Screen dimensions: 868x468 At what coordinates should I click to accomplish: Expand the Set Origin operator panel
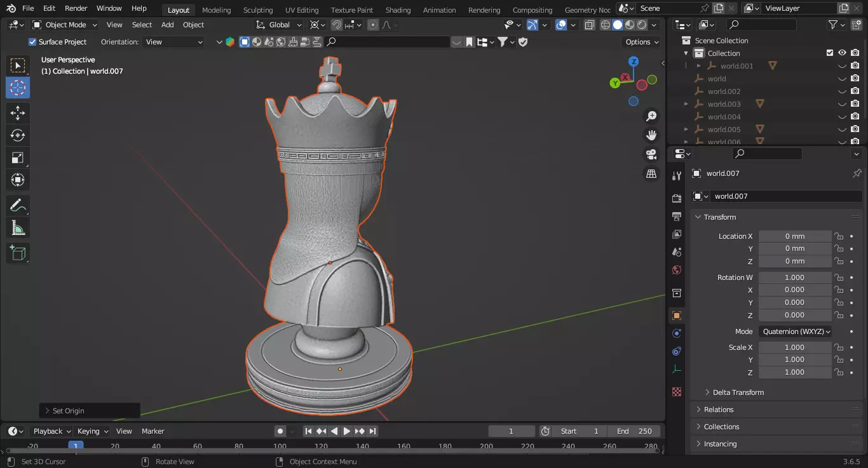(89, 411)
